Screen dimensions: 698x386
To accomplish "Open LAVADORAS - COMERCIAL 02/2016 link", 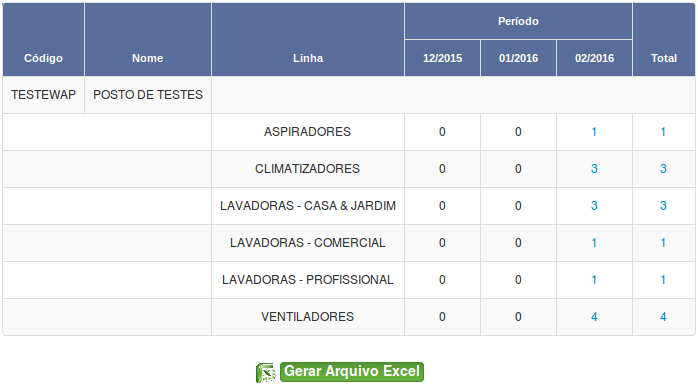I will coord(594,243).
